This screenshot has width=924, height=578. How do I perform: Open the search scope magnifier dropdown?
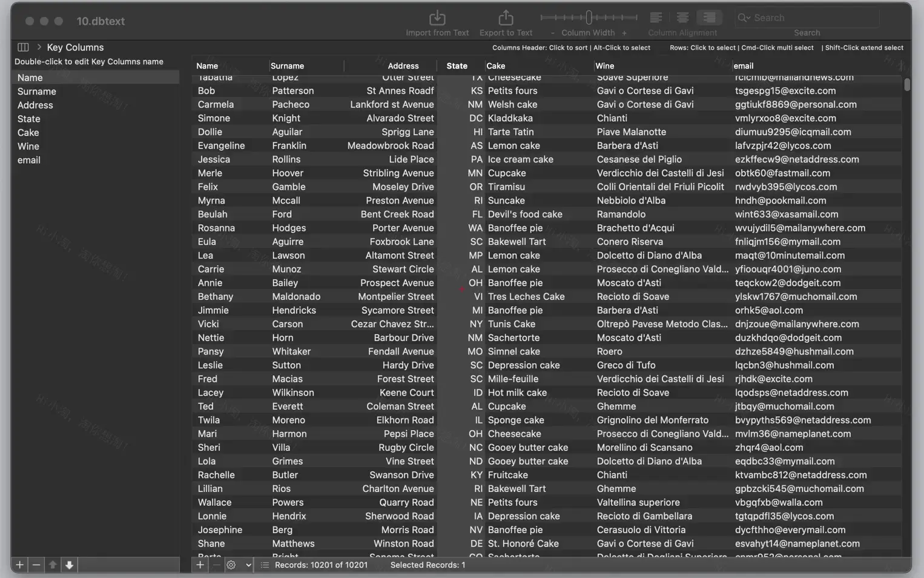coord(745,18)
